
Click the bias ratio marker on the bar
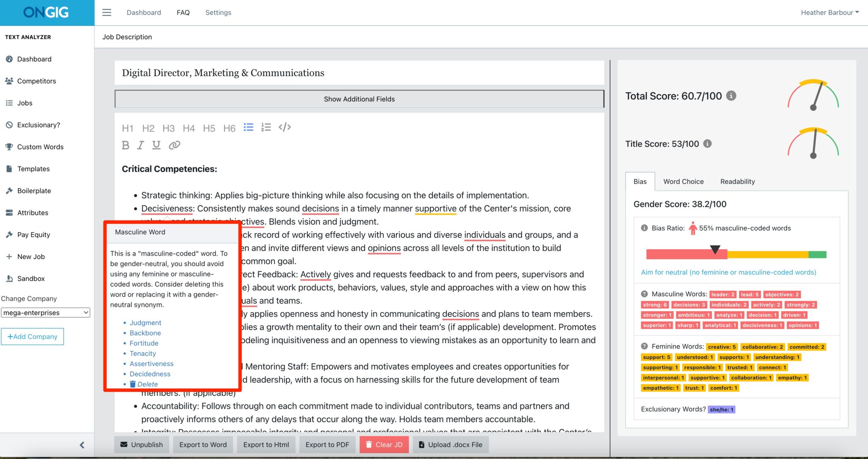pyautogui.click(x=715, y=249)
